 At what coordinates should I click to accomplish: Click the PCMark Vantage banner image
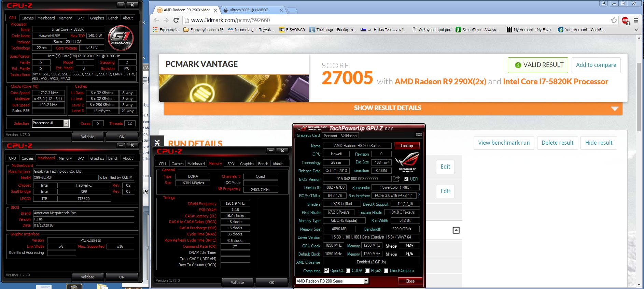(x=234, y=88)
